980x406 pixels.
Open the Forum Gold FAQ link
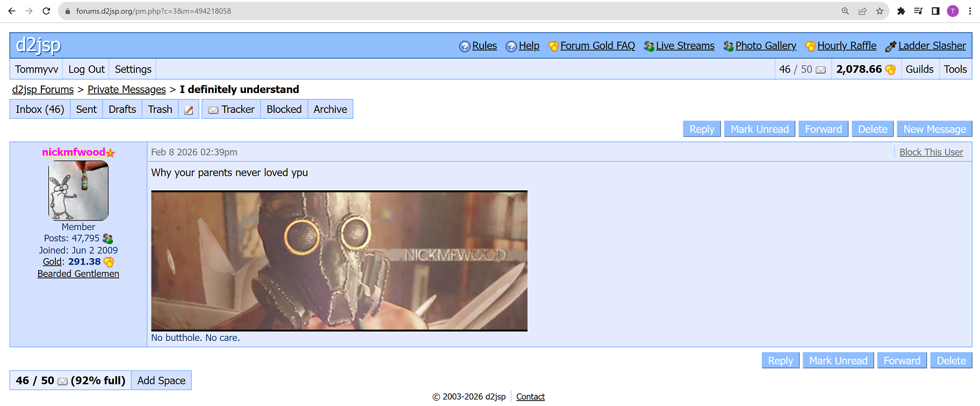[x=597, y=46]
